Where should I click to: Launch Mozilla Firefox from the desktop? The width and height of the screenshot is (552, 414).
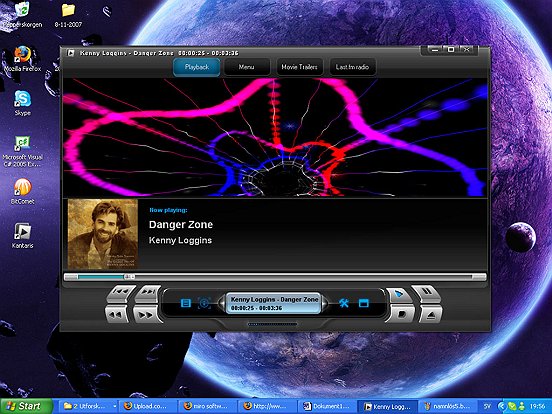(22, 59)
